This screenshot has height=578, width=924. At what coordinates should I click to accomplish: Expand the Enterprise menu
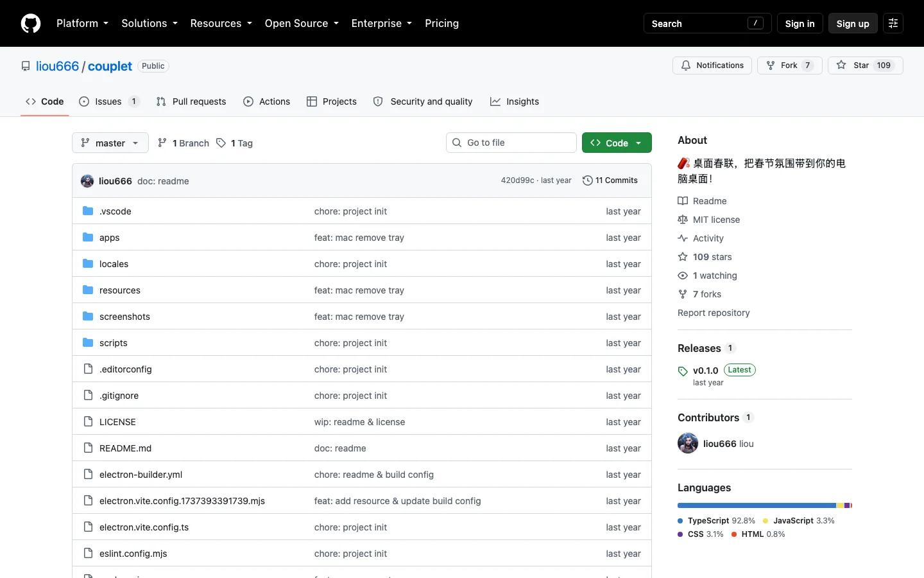[382, 24]
